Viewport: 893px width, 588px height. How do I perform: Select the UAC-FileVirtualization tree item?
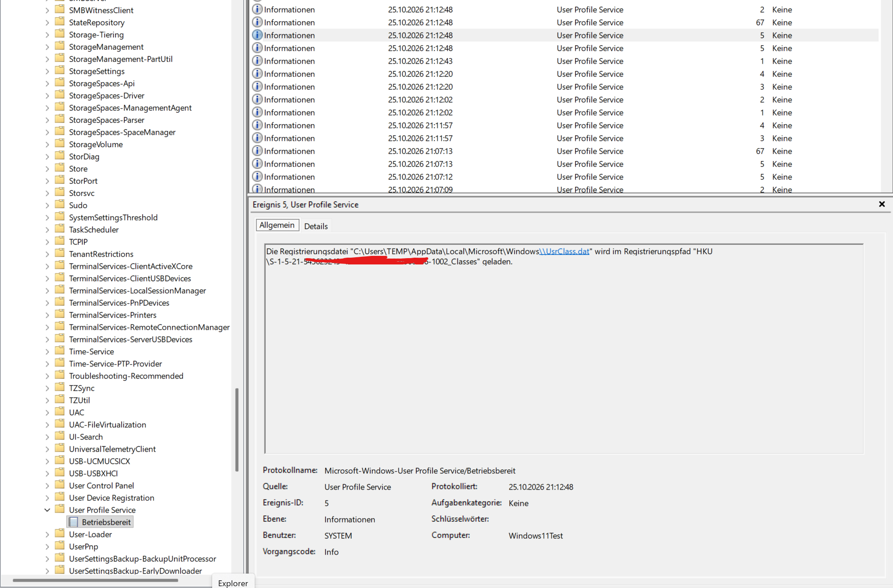tap(107, 425)
